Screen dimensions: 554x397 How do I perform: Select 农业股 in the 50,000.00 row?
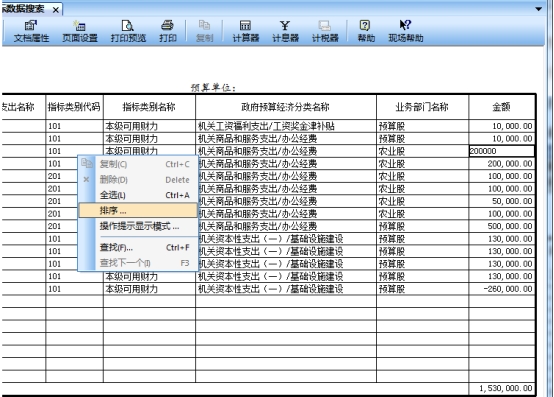(x=422, y=201)
